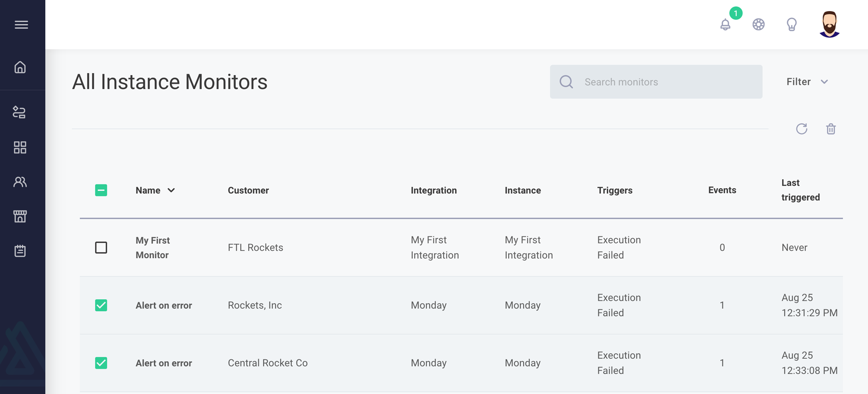Uncheck the Rockets, Inc row checkbox
This screenshot has height=394, width=868.
pyautogui.click(x=101, y=305)
